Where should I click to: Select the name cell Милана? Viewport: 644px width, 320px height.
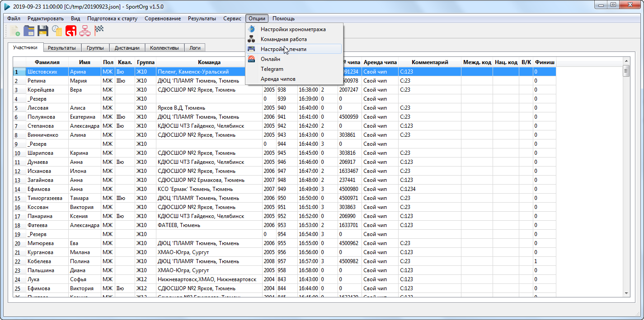tap(85, 252)
